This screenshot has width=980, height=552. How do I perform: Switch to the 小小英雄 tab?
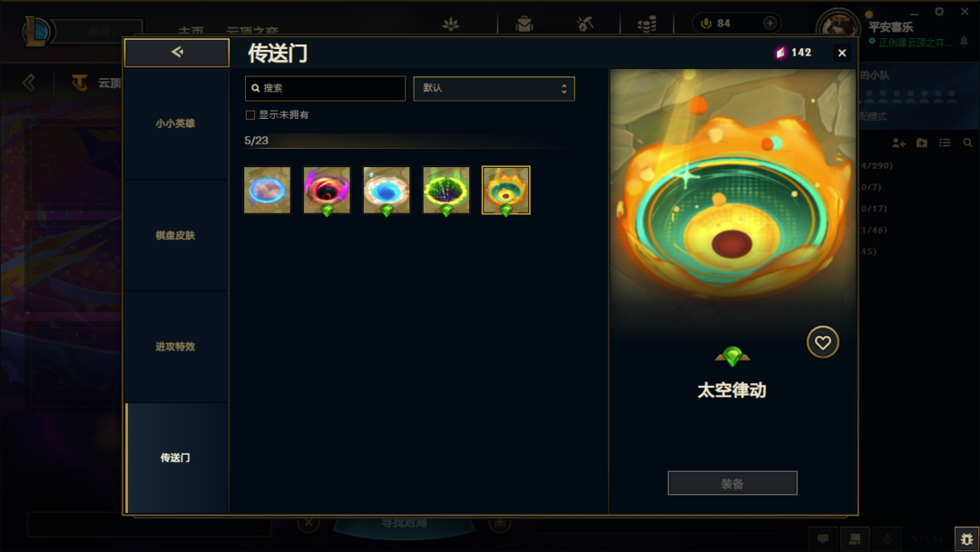pyautogui.click(x=176, y=123)
